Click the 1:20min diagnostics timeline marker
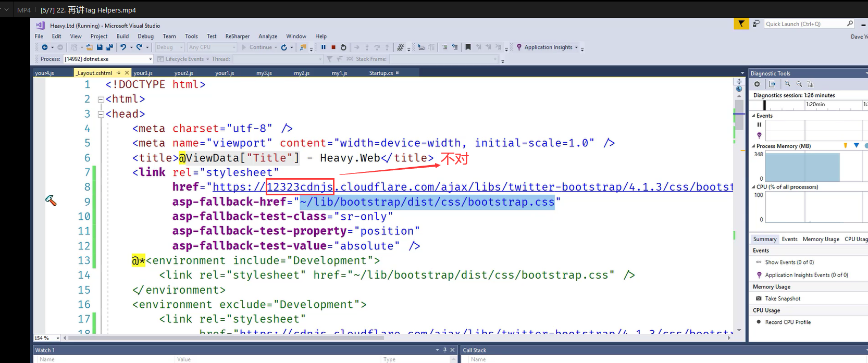This screenshot has width=868, height=363. point(815,104)
